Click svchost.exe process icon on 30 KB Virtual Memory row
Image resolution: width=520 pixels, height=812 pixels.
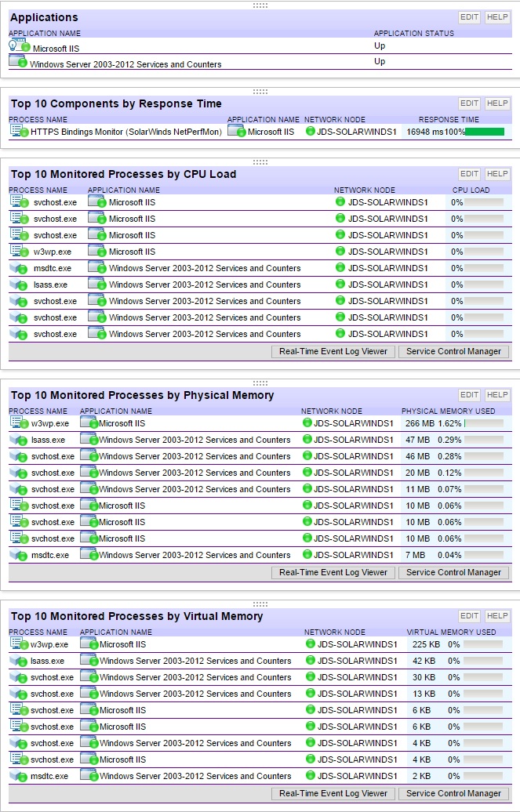click(x=19, y=677)
